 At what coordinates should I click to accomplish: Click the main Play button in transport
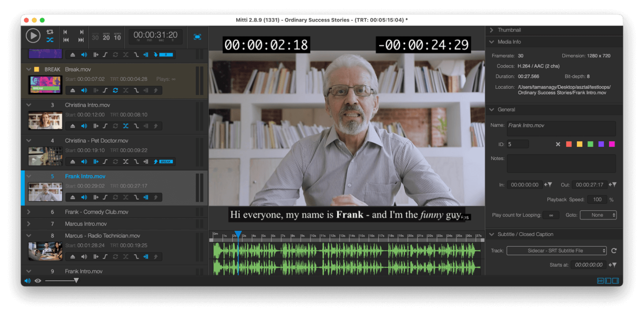pos(33,36)
